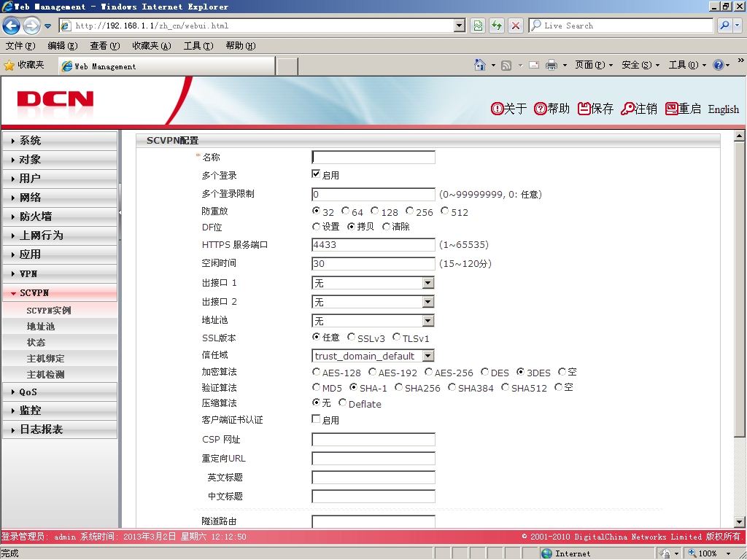The width and height of the screenshot is (747, 560).
Task: Click the protected mode security icon in status bar
Action: pos(665,553)
